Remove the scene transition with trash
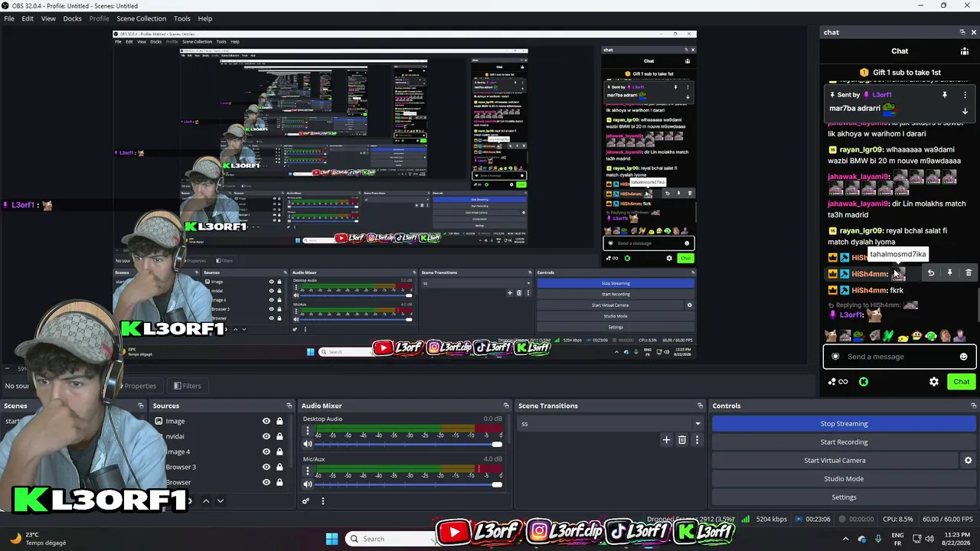980x551 pixels. (x=681, y=440)
